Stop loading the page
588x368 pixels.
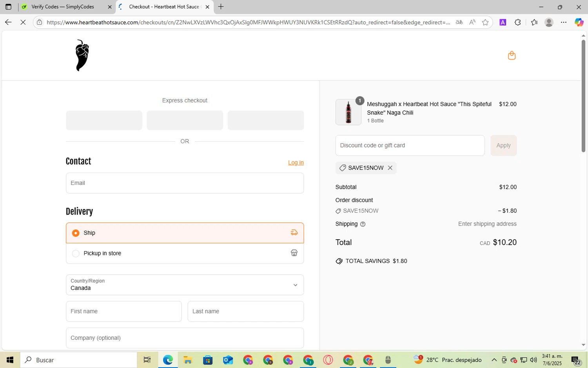pyautogui.click(x=23, y=22)
